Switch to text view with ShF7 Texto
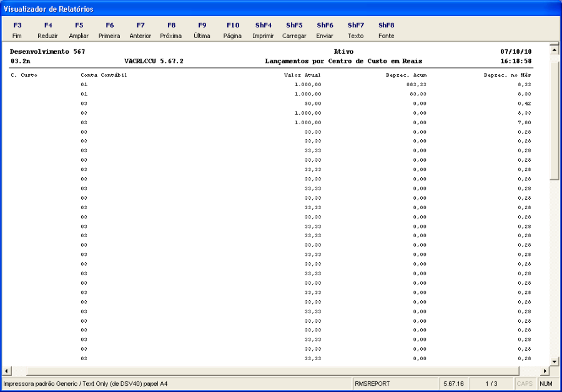The height and width of the screenshot is (392, 562). click(x=355, y=30)
